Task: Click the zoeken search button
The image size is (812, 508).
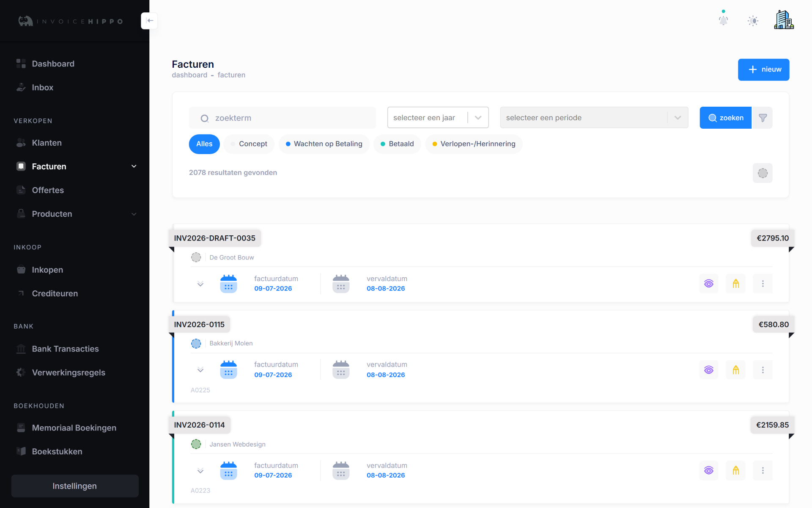Action: (725, 118)
